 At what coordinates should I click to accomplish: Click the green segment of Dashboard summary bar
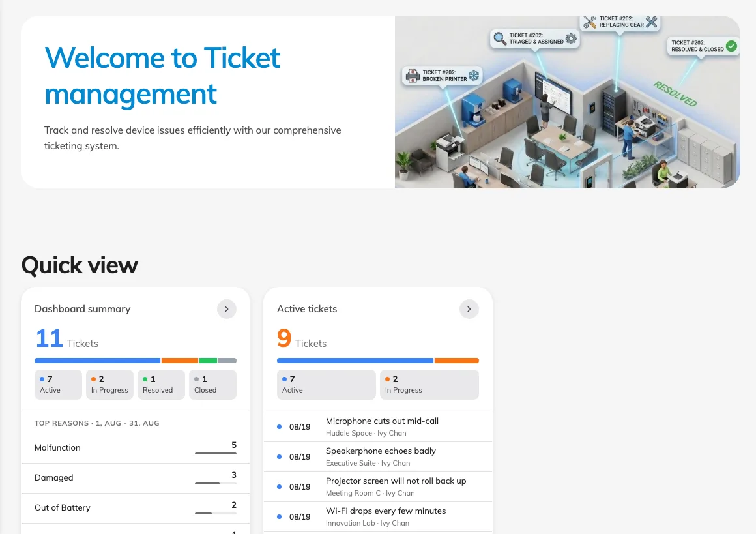point(209,361)
